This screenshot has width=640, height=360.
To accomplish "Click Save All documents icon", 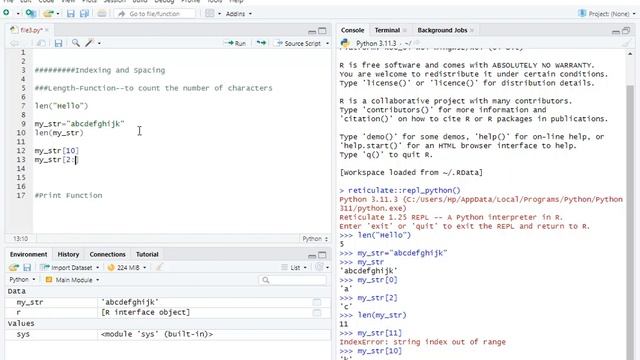I will point(84,13).
